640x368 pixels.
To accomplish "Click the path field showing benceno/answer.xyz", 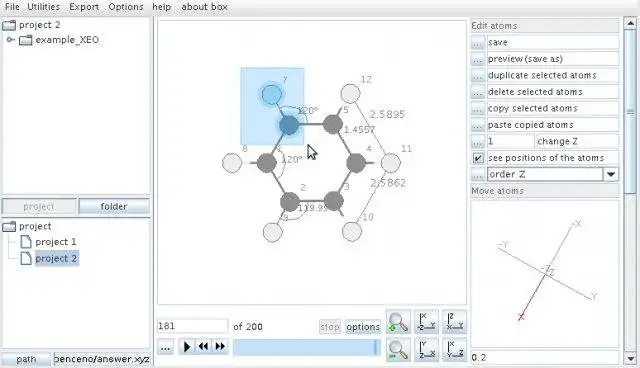I will coord(102,359).
